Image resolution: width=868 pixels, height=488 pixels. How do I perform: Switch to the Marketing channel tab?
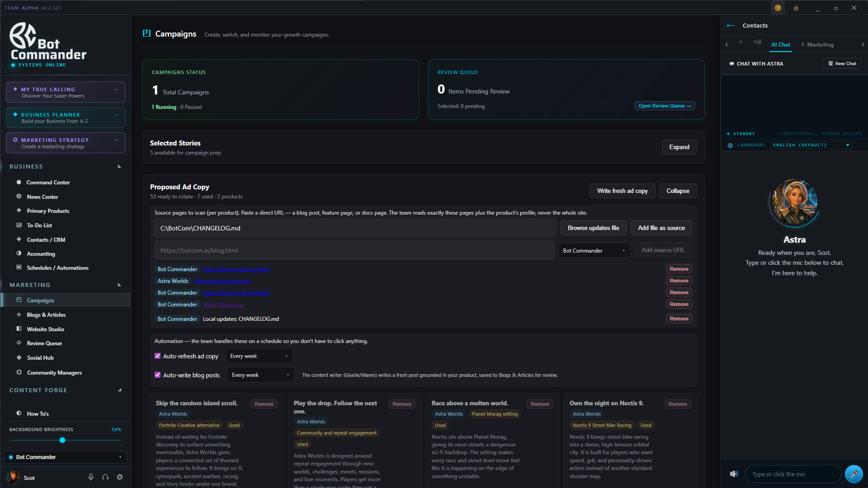[x=817, y=45]
